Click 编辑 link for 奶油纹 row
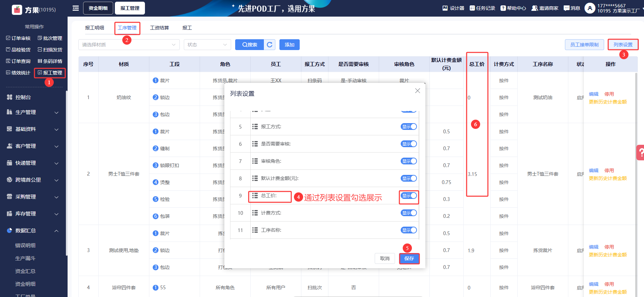 coord(594,94)
